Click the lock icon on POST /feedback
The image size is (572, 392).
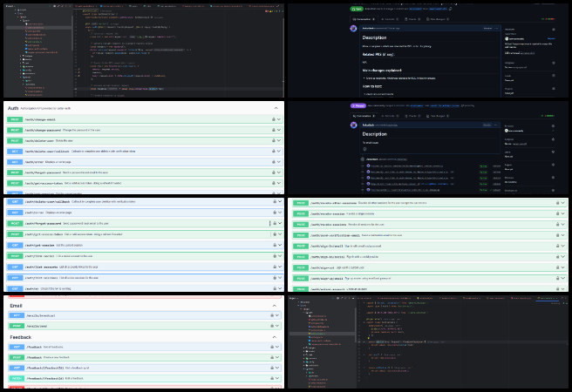pos(272,357)
